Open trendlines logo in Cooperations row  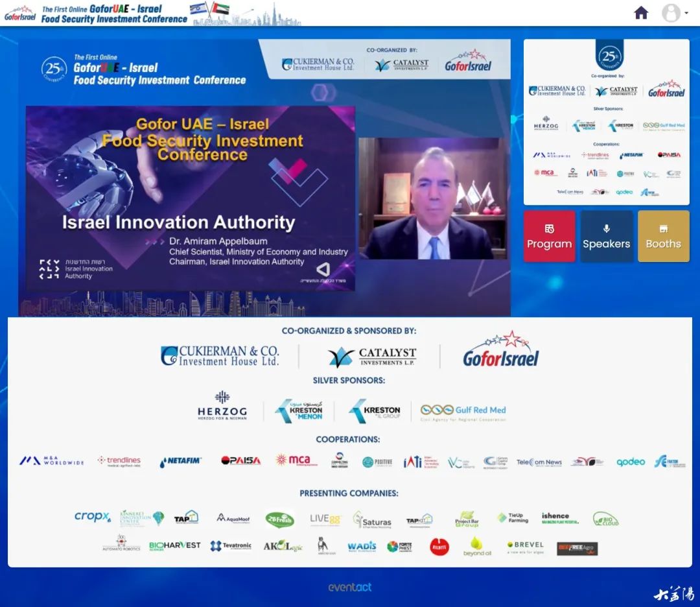pos(119,461)
